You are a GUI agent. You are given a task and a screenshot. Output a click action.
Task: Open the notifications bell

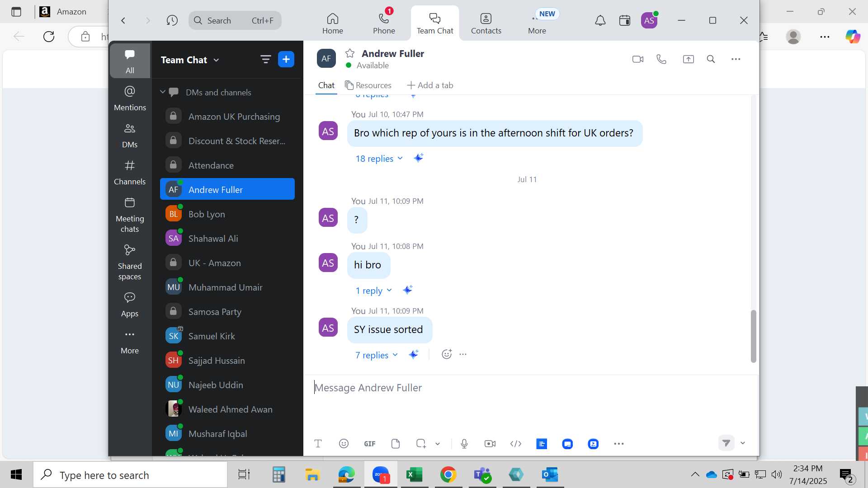pyautogui.click(x=600, y=20)
